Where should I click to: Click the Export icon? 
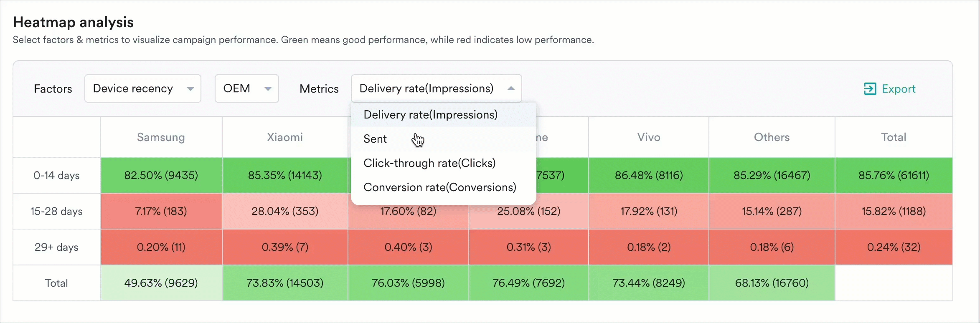pyautogui.click(x=870, y=88)
